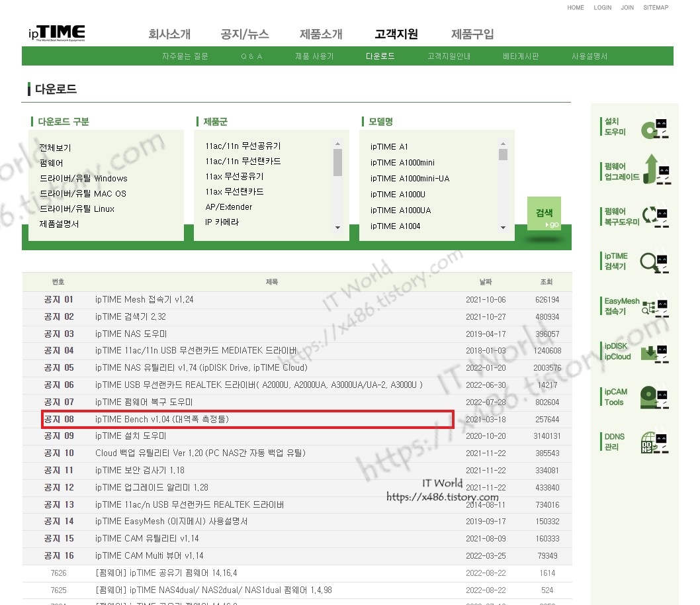The width and height of the screenshot is (700, 605).
Task: Go to Q & A submenu
Action: (x=251, y=56)
